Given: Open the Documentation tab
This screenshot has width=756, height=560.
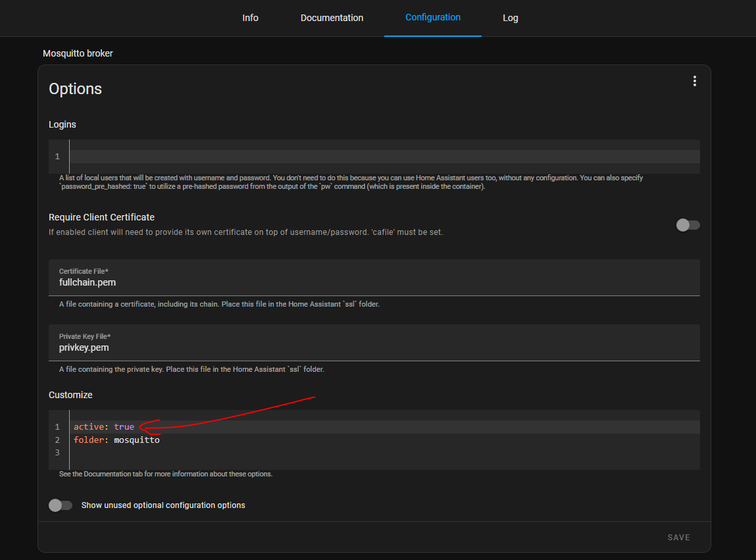Looking at the screenshot, I should 332,18.
